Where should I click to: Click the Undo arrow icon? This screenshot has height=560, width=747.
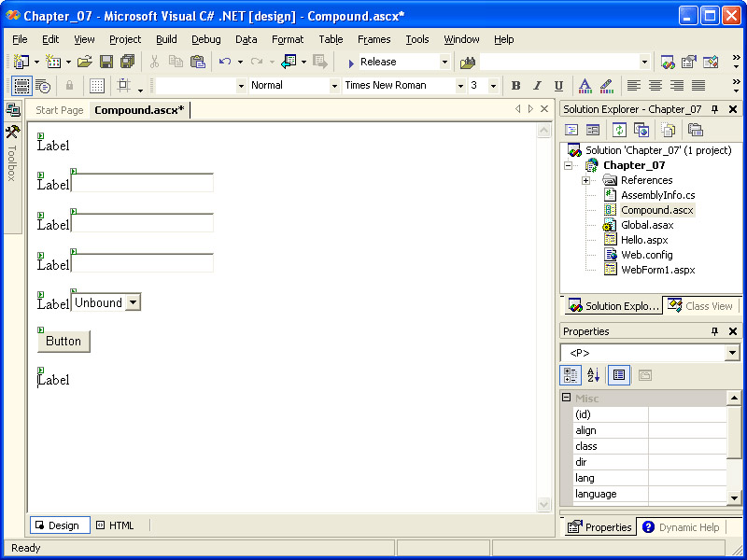click(224, 62)
